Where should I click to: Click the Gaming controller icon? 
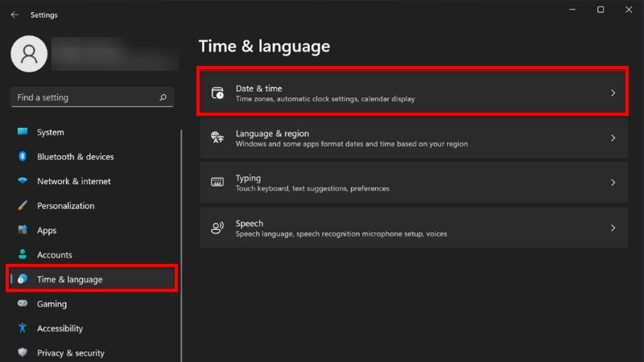click(x=23, y=303)
